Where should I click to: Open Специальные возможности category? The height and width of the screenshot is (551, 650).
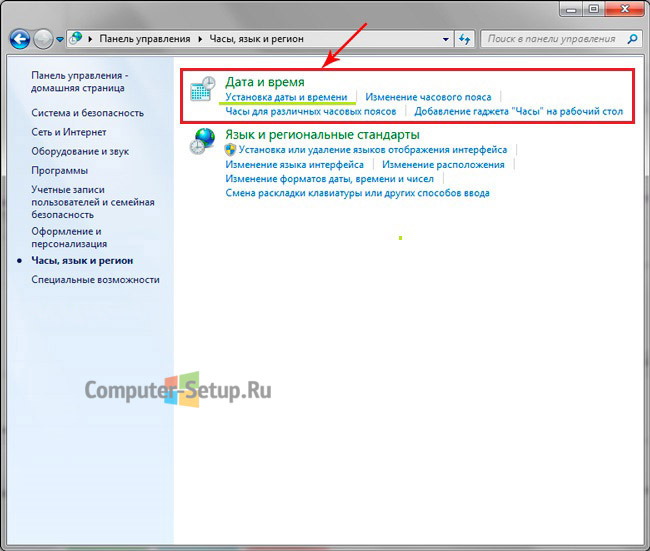click(95, 279)
